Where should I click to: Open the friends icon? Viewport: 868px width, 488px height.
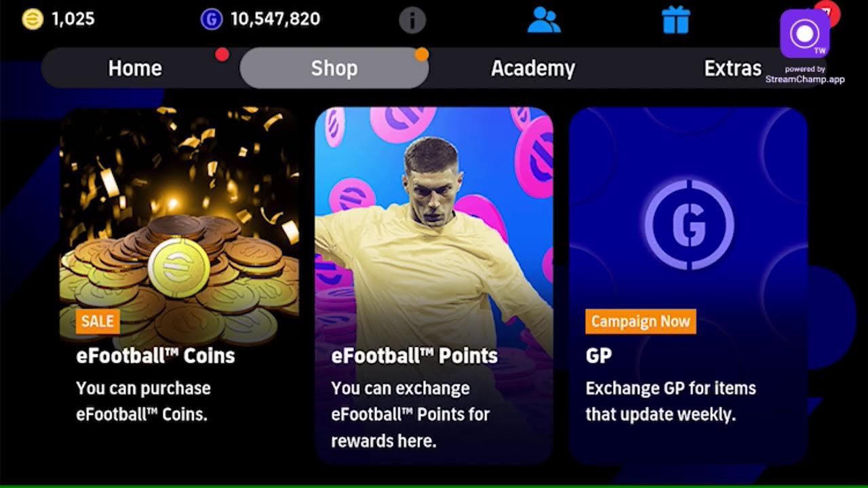click(544, 20)
